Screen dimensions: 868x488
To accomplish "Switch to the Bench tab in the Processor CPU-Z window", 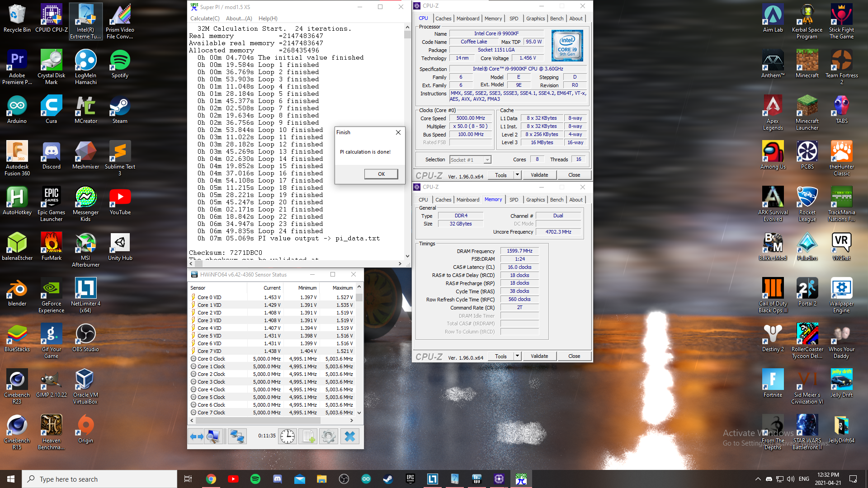I will 557,19.
